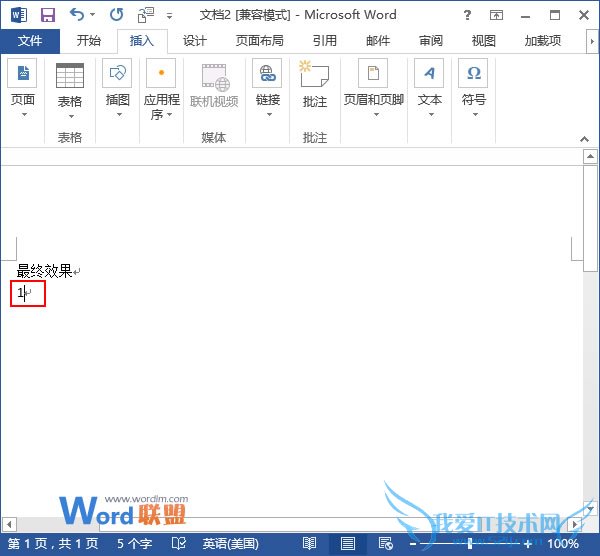Screen dimensions: 600x556
Task: Open the 视图 (View) tab
Action: (484, 41)
